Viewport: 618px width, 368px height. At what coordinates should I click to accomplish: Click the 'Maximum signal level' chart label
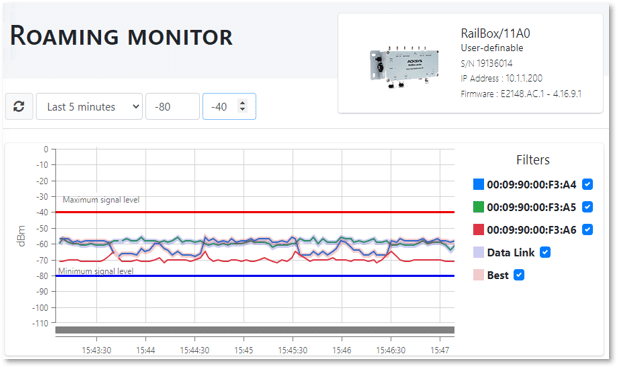tap(101, 200)
